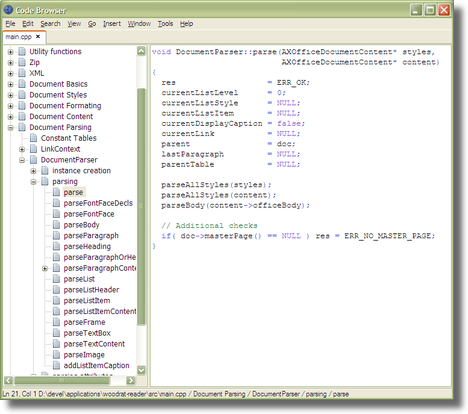This screenshot has height=414, width=468.
Task: Expand the LinkContext tree node
Action: (22, 149)
